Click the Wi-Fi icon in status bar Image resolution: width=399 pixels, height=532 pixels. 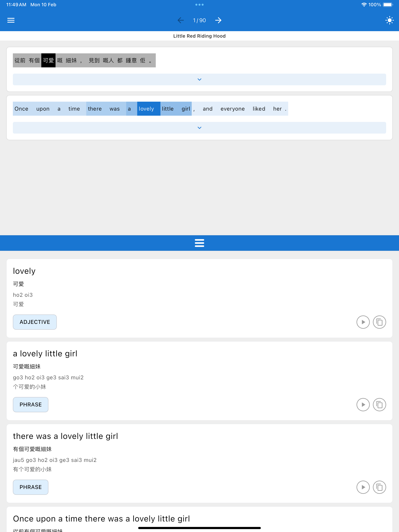[364, 4]
